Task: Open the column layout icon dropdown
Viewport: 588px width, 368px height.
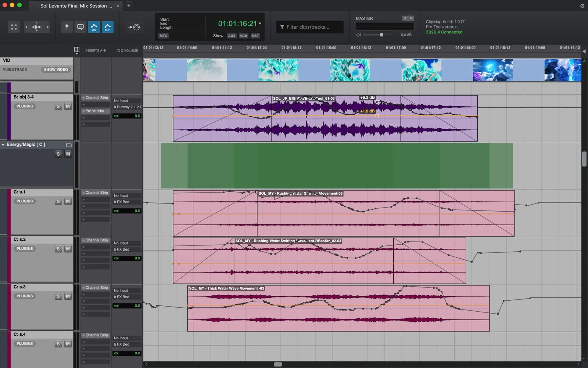Action: click(x=76, y=50)
